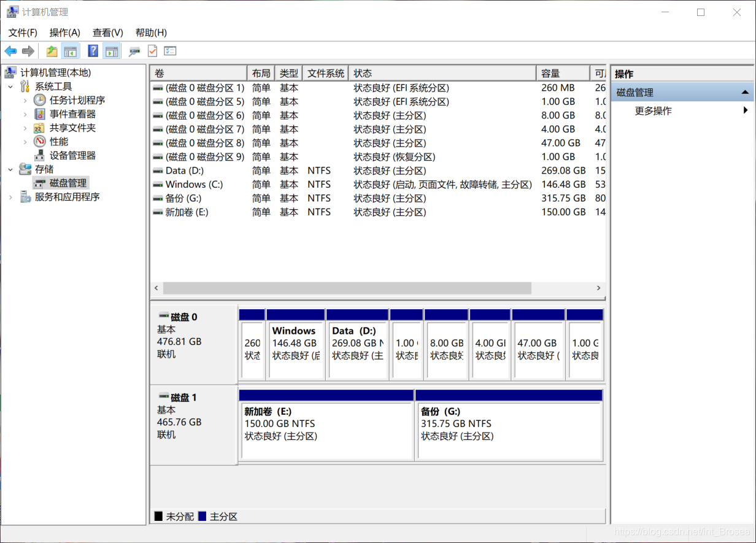756x543 pixels.
Task: Click the Back arrow toolbar icon
Action: point(10,51)
